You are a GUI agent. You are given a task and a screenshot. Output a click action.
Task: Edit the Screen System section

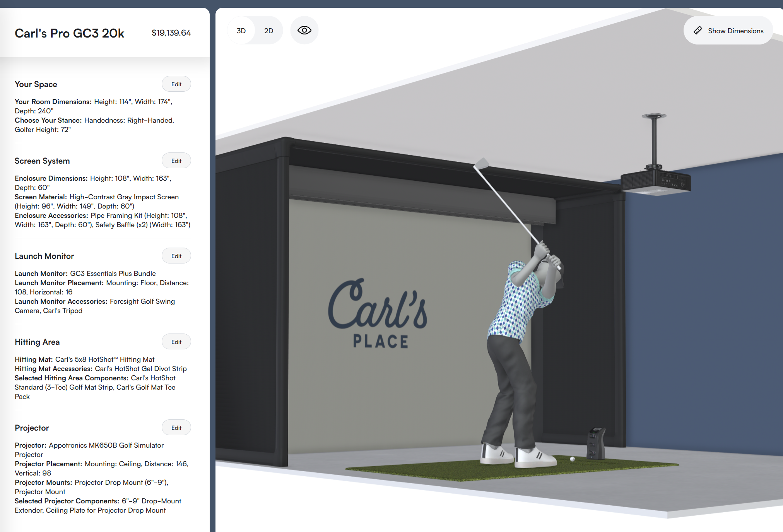click(x=176, y=161)
